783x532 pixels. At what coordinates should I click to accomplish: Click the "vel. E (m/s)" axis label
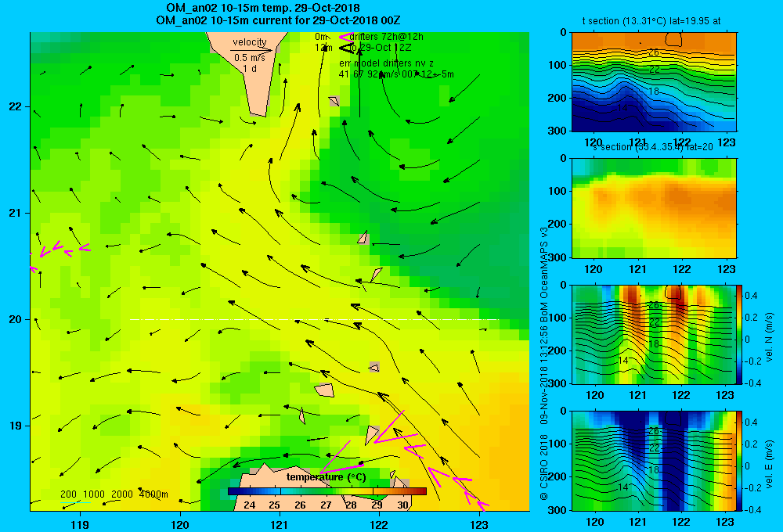769,464
